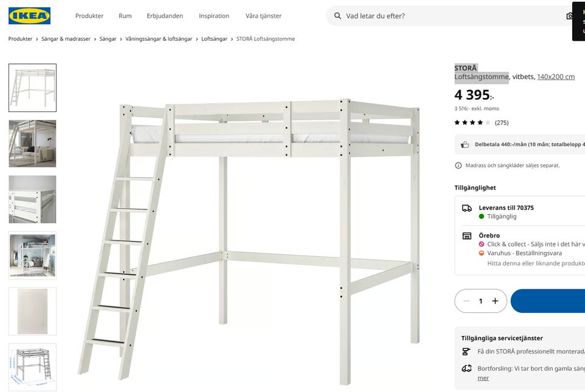Click the info icon beside Madrass text
The image size is (585, 392).
point(458,166)
